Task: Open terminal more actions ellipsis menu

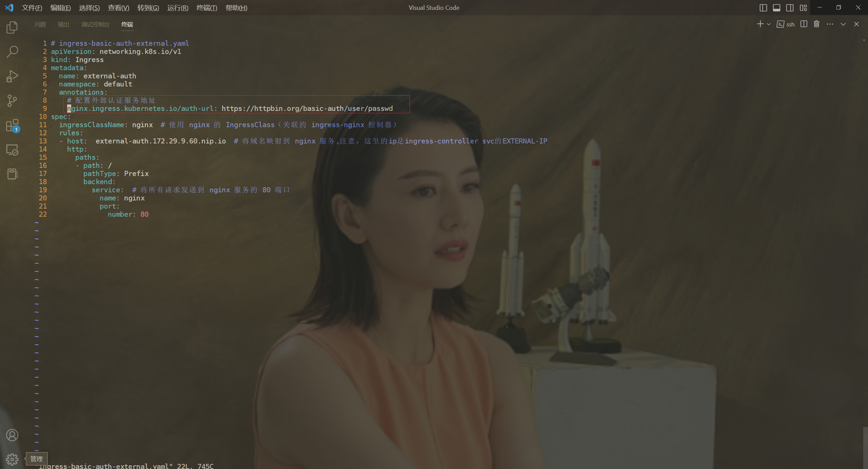Action: point(830,24)
